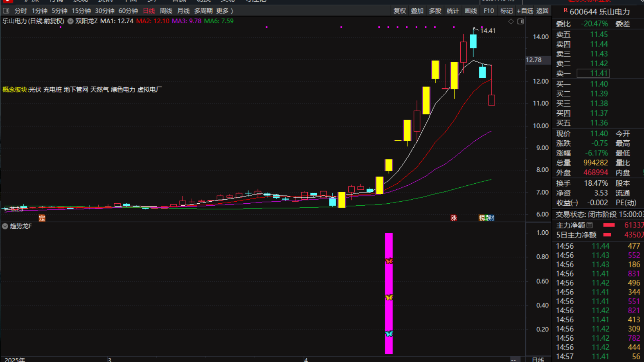Click the 榜 marker icon on chart

point(482,218)
